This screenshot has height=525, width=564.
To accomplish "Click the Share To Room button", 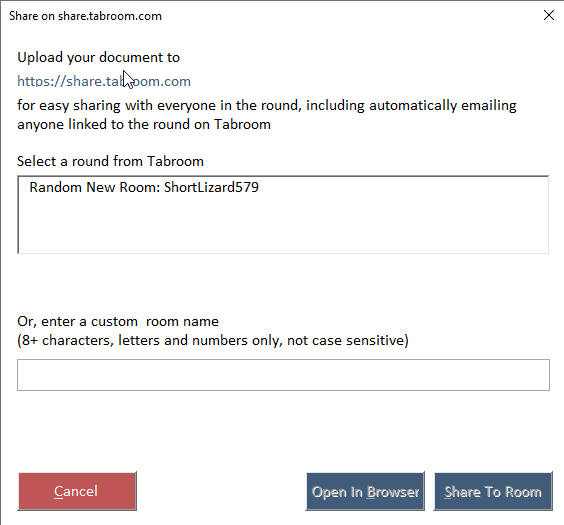I will pos(493,491).
